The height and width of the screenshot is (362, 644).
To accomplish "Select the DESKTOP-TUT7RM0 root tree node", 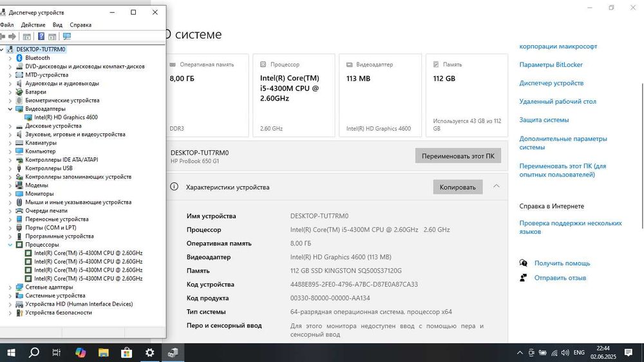I will coord(41,50).
